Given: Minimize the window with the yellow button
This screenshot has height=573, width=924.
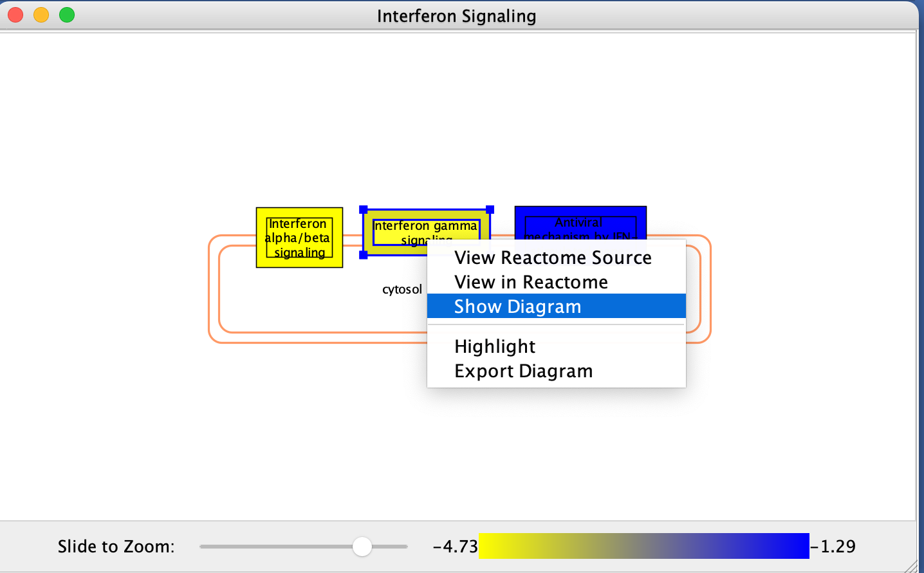Looking at the screenshot, I should coord(41,15).
